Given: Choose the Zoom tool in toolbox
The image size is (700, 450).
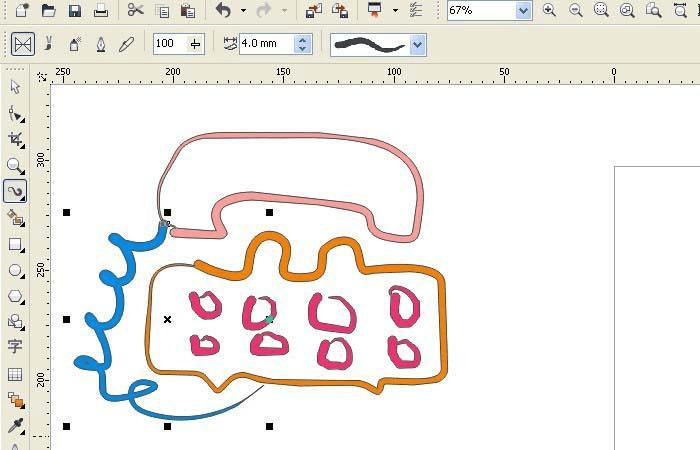Looking at the screenshot, I should [x=15, y=166].
